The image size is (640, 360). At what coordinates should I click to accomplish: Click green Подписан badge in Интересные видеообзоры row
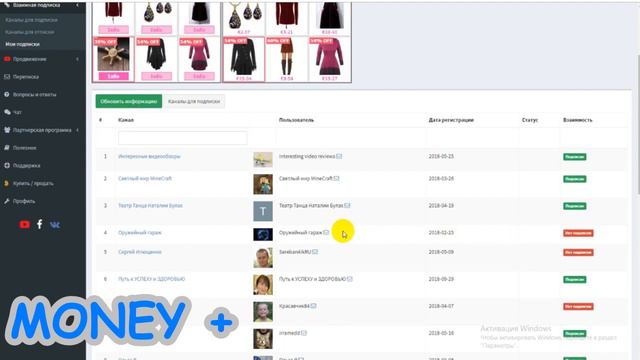(575, 157)
